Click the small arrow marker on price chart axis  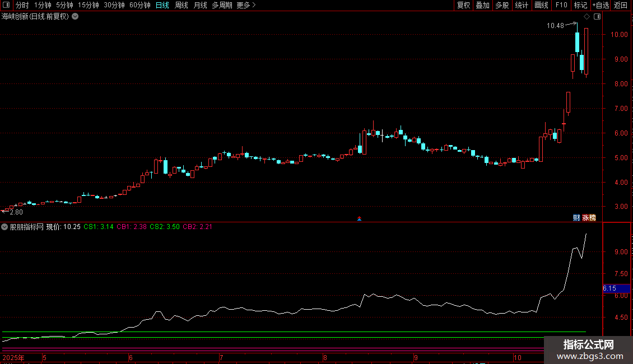point(359,218)
